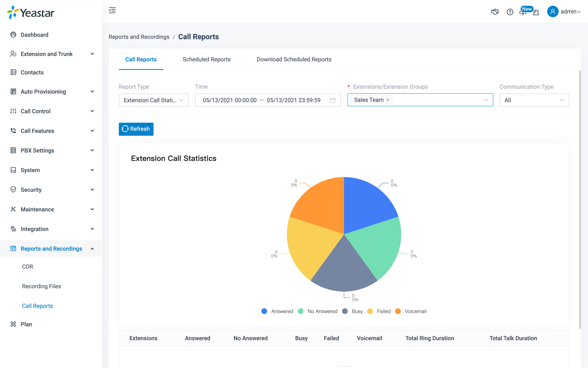Image resolution: width=588 pixels, height=368 pixels.
Task: Expand the PBX Settings menu chevron
Action: 92,150
